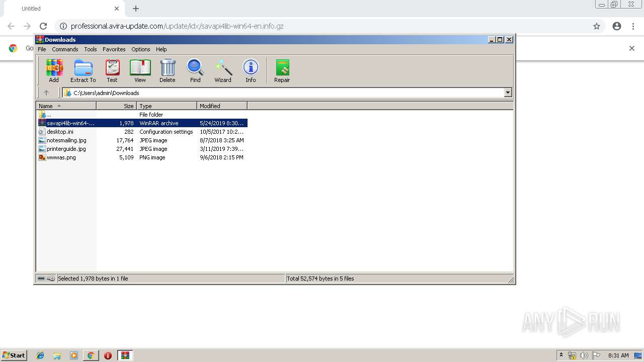Launch the media player taskbar icon
Image resolution: width=644 pixels, height=362 pixels.
point(74,355)
